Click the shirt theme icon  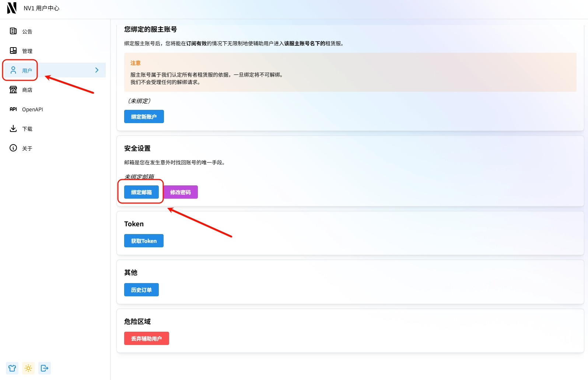[x=12, y=368]
